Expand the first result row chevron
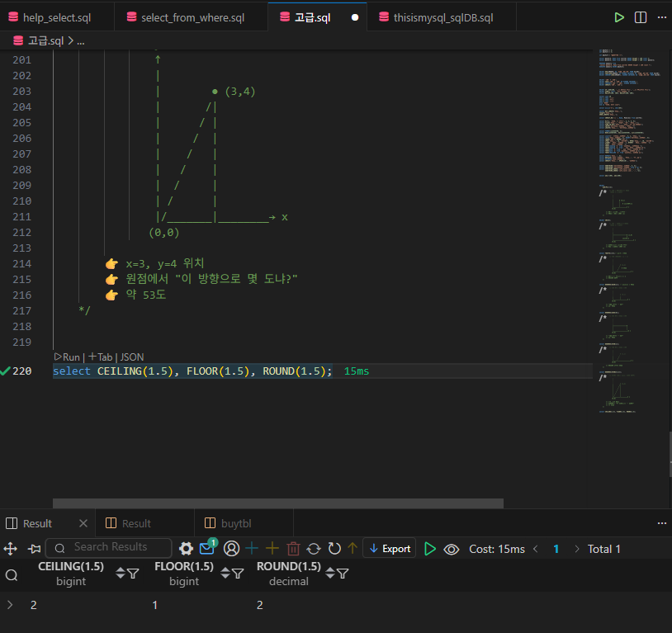The height and width of the screenshot is (633, 672). coord(10,604)
